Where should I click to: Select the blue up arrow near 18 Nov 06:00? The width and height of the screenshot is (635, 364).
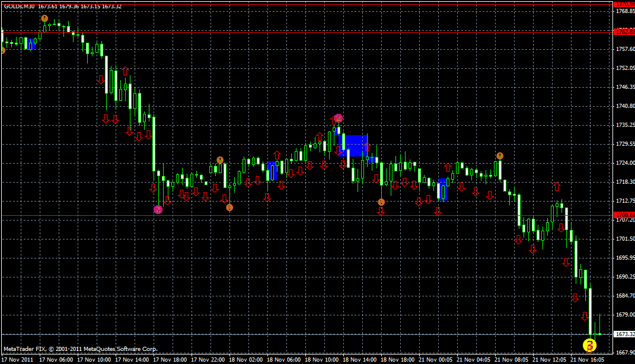[273, 170]
